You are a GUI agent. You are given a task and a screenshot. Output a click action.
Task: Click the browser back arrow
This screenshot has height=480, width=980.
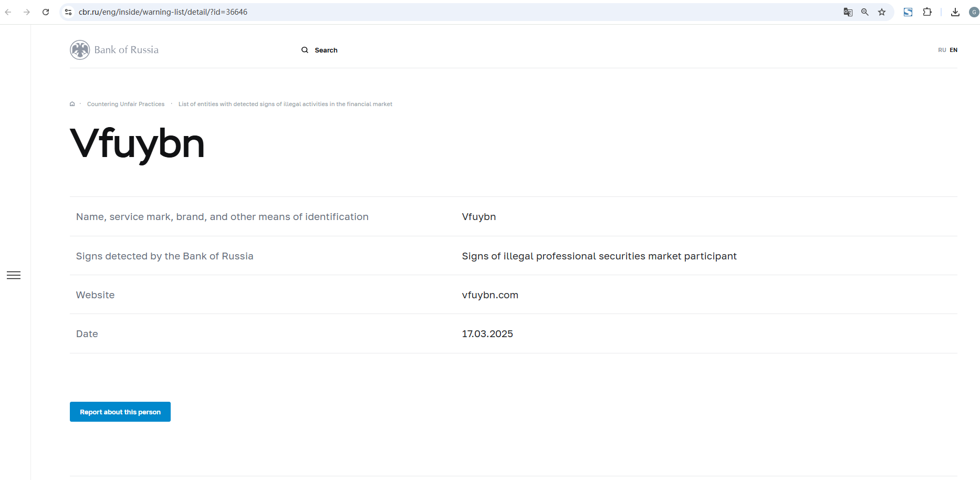pos(8,12)
